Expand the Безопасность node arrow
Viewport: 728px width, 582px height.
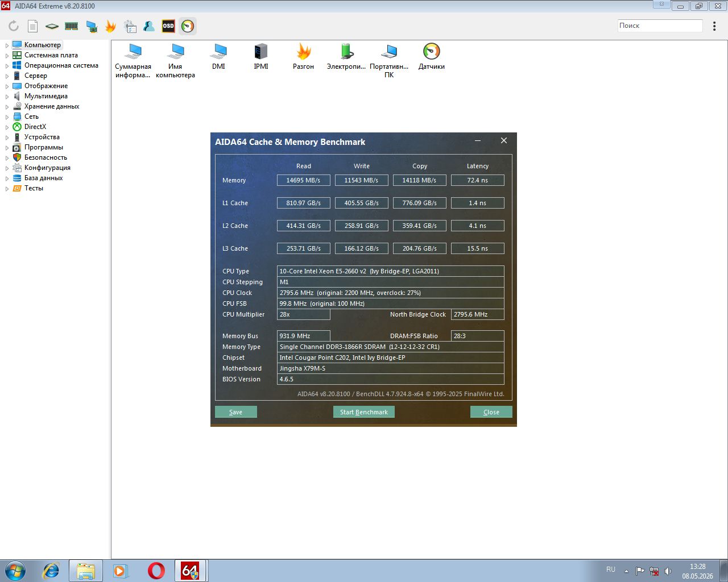[7, 157]
